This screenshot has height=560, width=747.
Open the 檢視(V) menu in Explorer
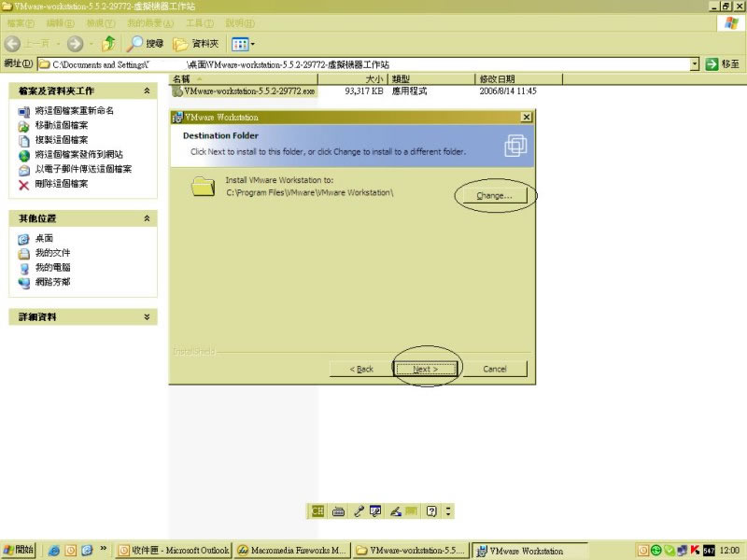[x=101, y=22]
